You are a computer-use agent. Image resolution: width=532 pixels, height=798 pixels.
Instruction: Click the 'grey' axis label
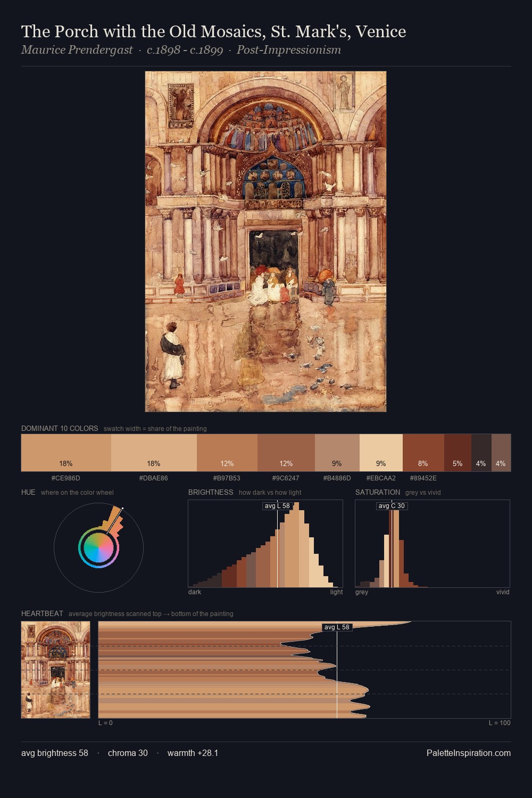click(362, 592)
